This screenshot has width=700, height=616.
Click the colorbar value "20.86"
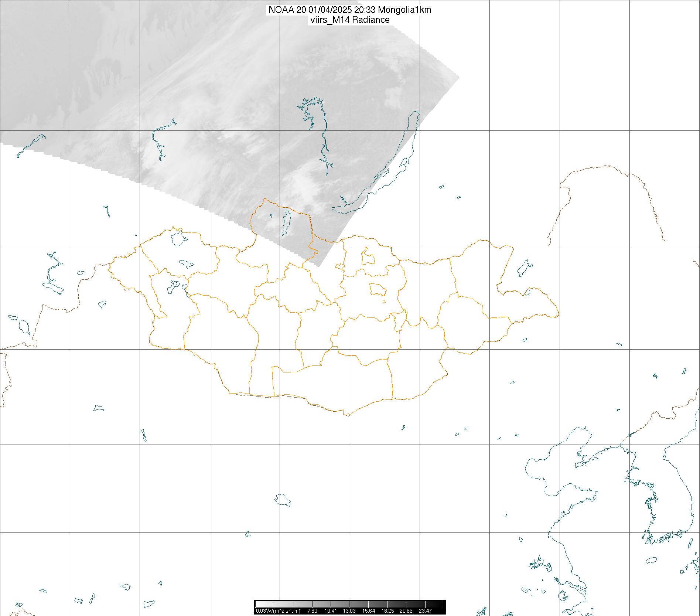tap(406, 611)
